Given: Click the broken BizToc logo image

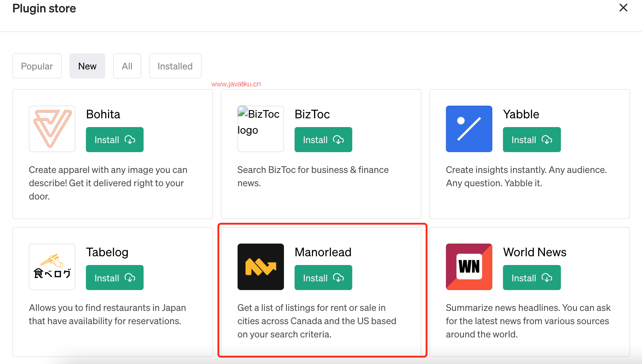Looking at the screenshot, I should pos(260,129).
